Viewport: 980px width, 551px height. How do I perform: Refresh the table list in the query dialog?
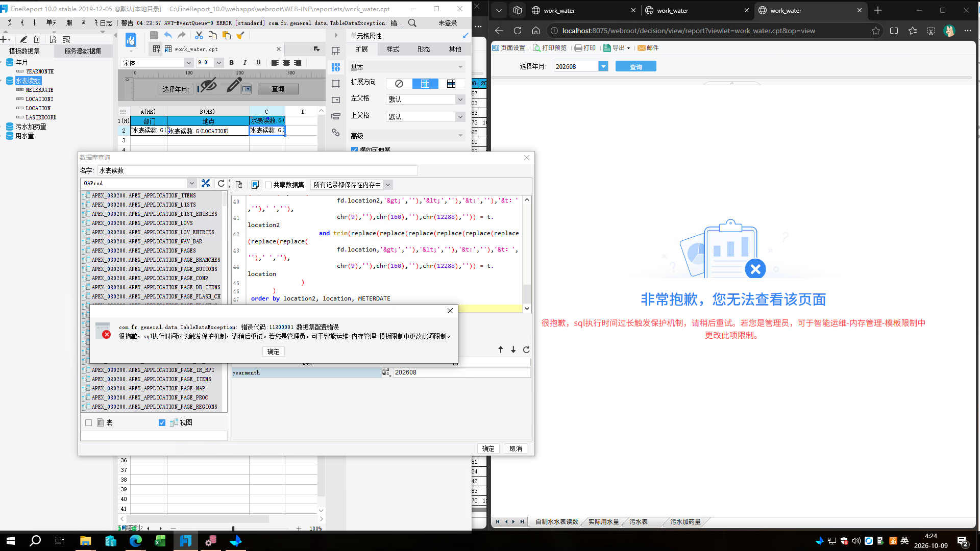[221, 184]
